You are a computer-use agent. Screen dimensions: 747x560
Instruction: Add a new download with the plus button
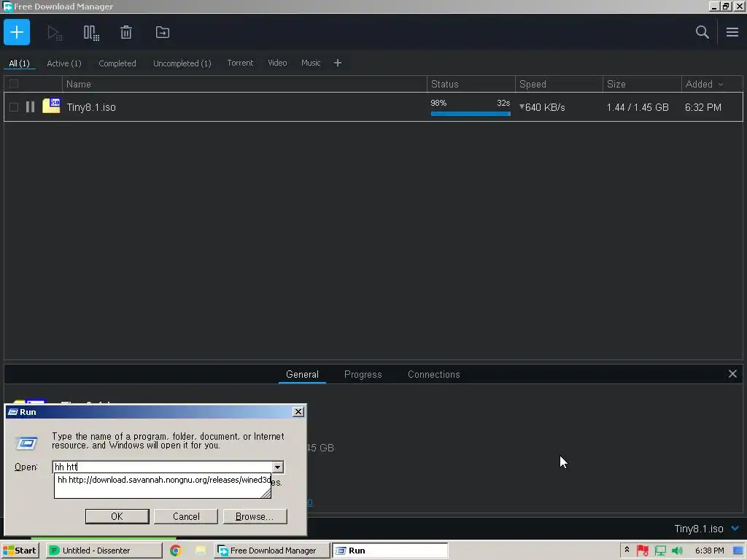(x=17, y=32)
